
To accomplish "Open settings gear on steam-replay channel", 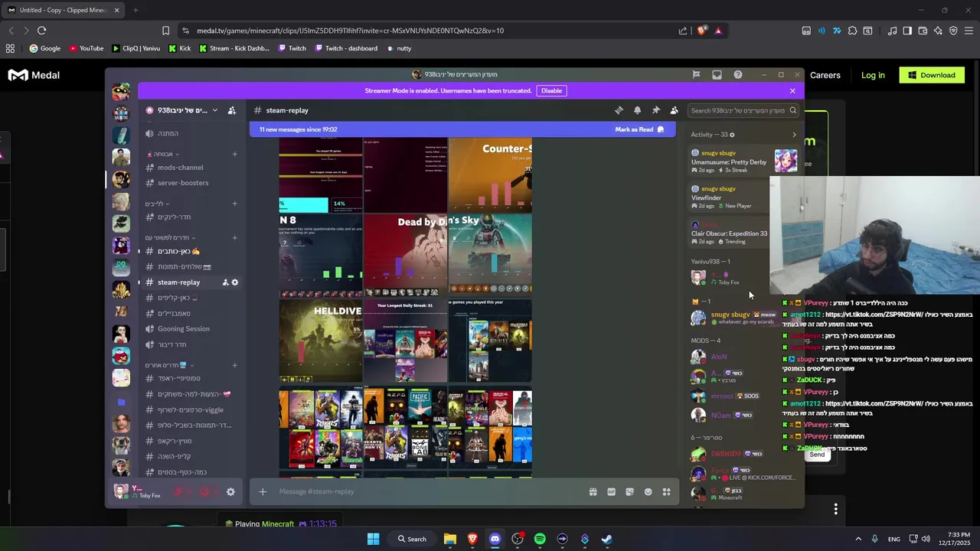I will coord(235,282).
